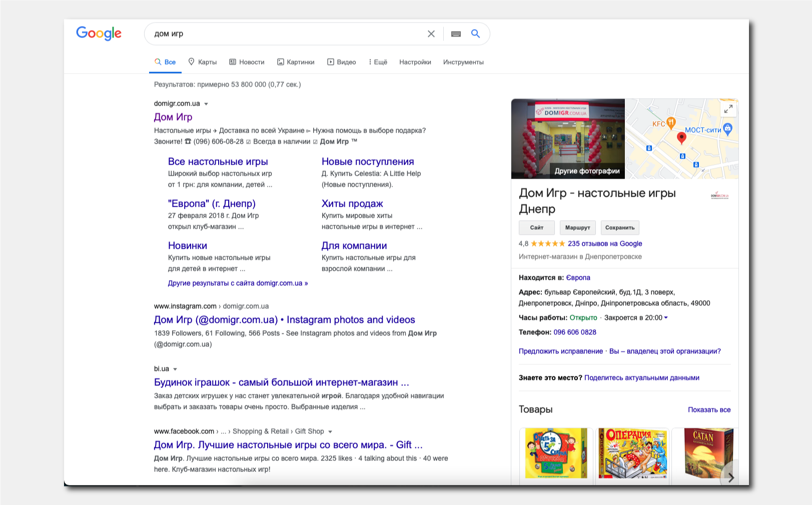Advance the products carousel with the right arrow
Viewport: 812px width, 505px height.
click(x=731, y=477)
